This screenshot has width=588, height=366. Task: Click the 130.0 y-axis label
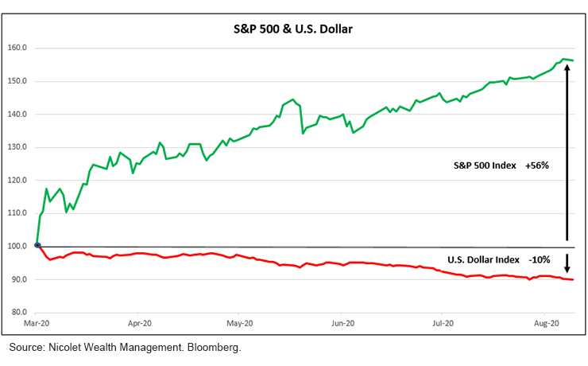click(x=17, y=147)
